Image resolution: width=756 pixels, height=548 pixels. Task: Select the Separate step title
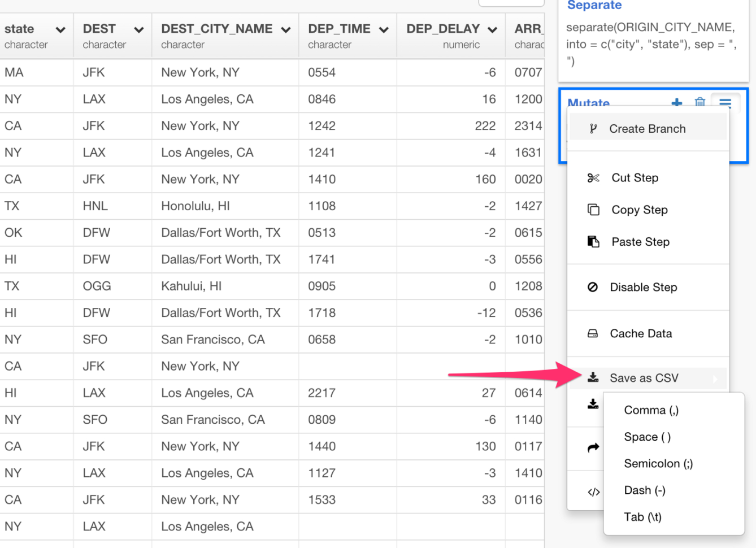click(594, 6)
